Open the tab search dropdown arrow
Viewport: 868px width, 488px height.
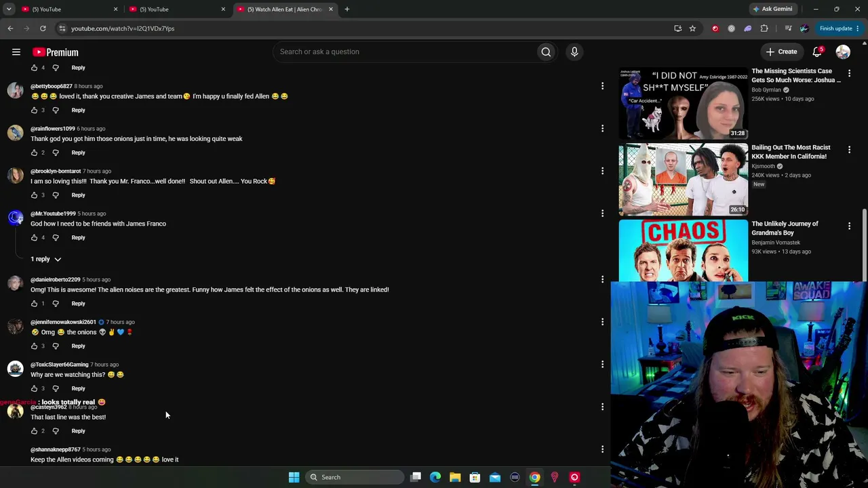[x=9, y=9]
